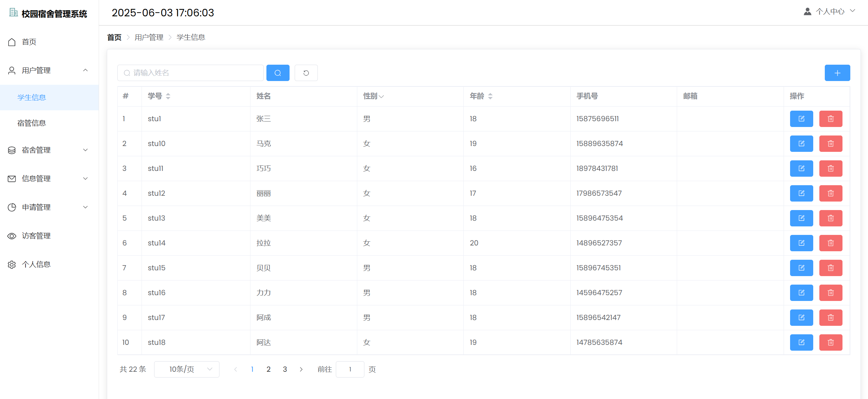Open the 10条/页 page size dropdown
The image size is (868, 399).
(x=186, y=369)
